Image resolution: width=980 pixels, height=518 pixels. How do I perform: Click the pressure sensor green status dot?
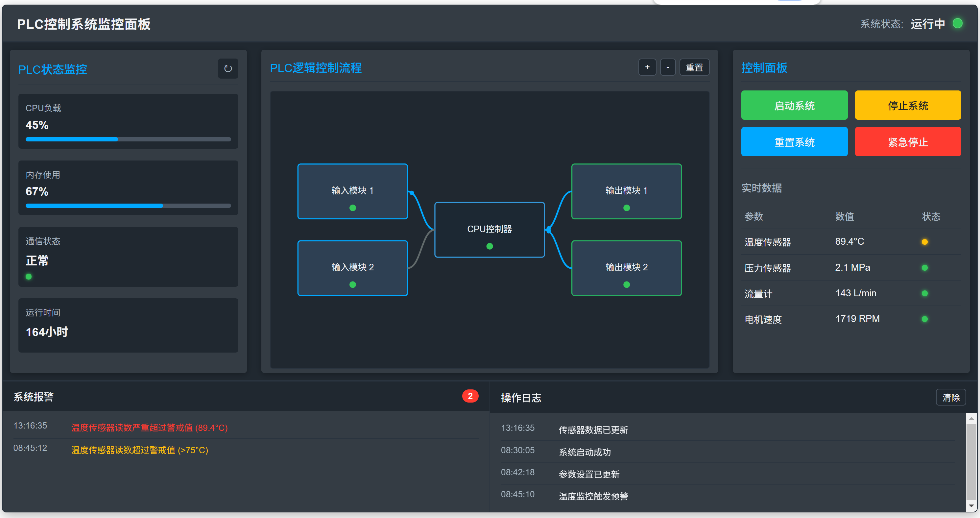point(924,268)
